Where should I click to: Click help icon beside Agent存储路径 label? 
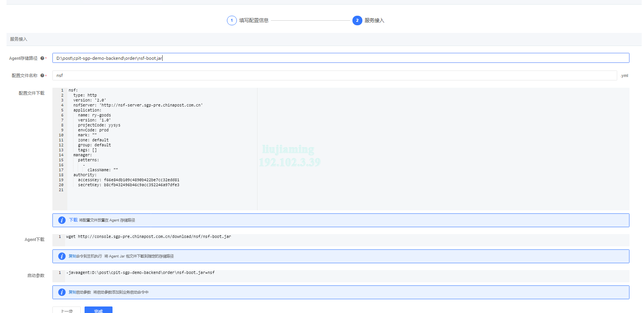pyautogui.click(x=42, y=58)
